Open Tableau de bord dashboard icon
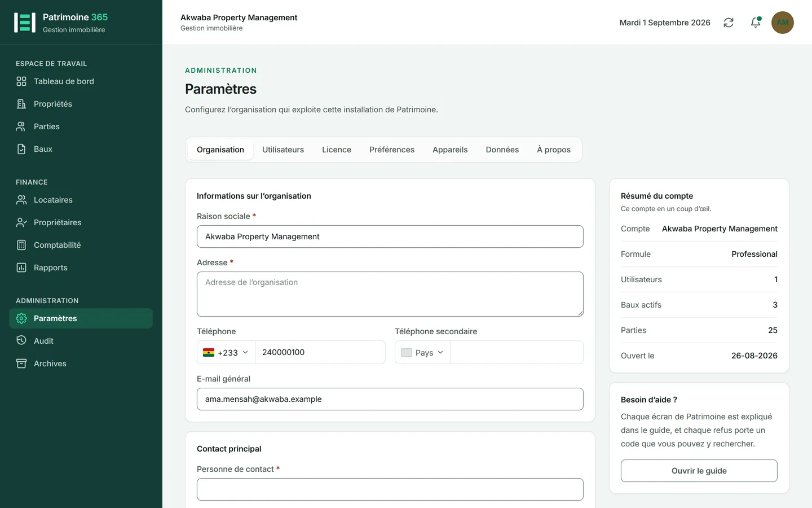This screenshot has width=812, height=508. 21,81
